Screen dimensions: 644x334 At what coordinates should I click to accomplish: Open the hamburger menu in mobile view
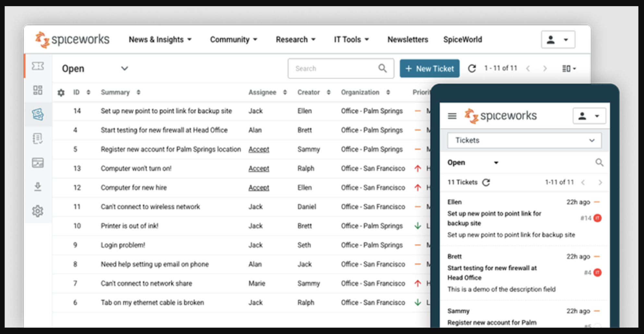pyautogui.click(x=452, y=116)
